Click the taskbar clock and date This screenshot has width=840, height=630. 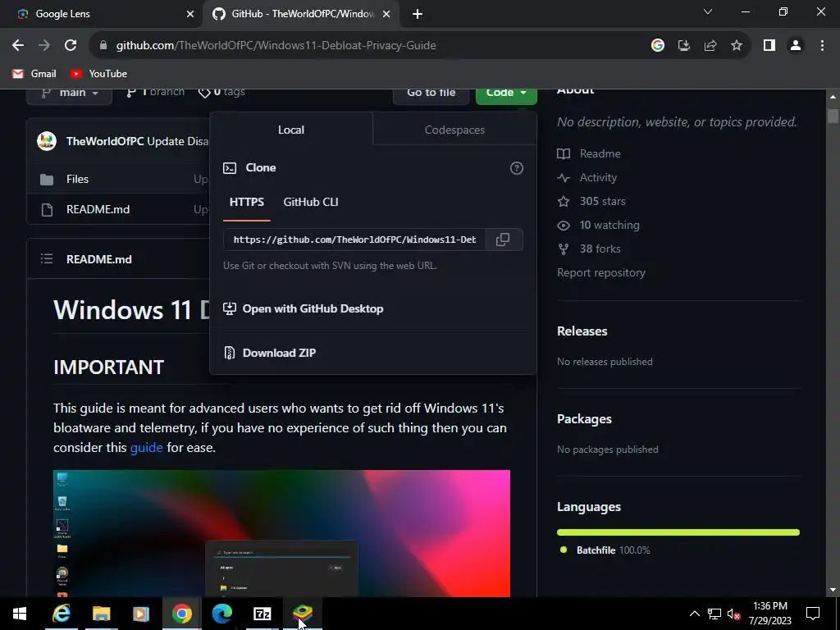pos(769,614)
